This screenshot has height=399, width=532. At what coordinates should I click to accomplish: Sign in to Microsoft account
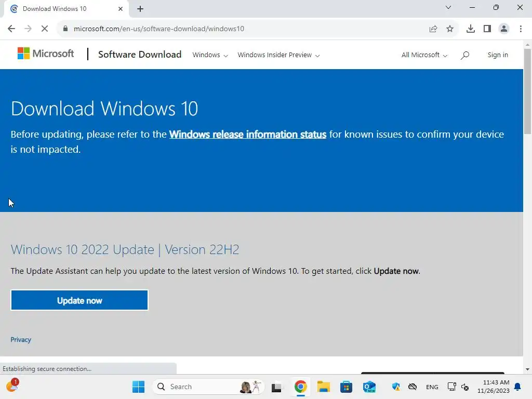tap(498, 55)
